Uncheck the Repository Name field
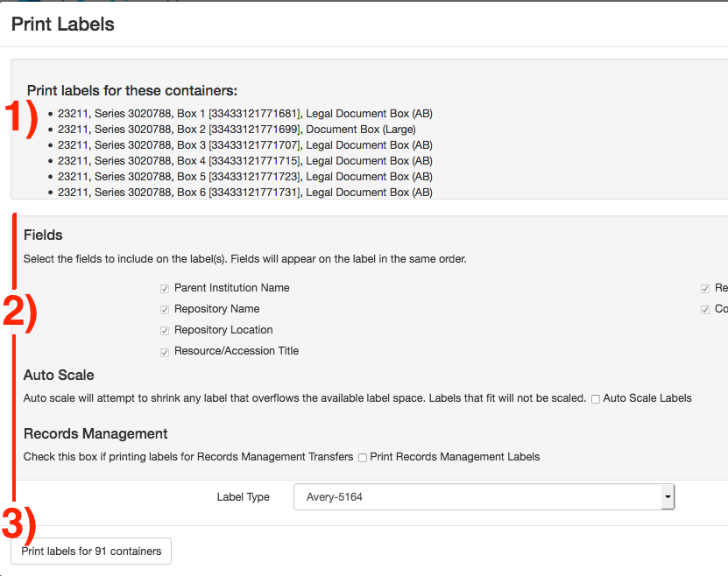The height and width of the screenshot is (576, 728). (x=165, y=309)
